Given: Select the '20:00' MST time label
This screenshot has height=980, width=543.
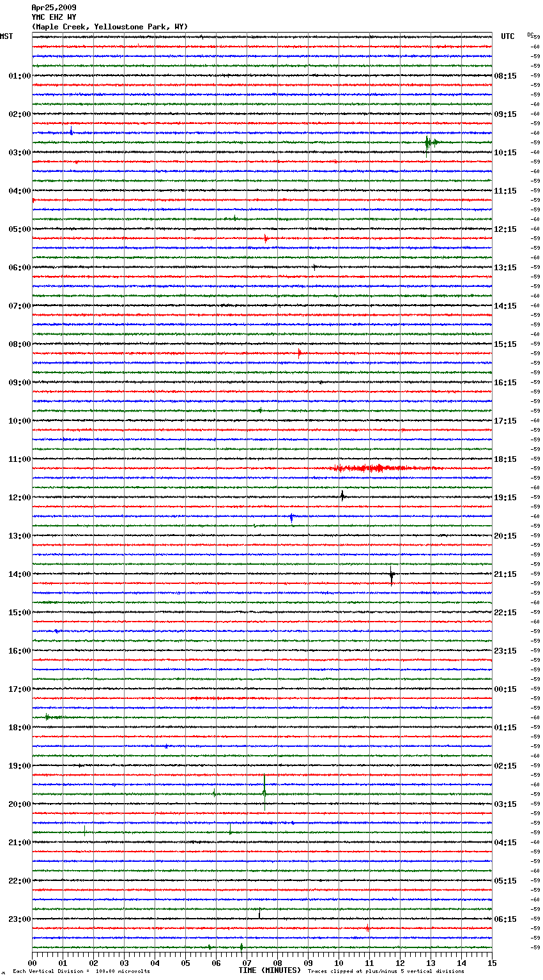Looking at the screenshot, I should tap(20, 804).
